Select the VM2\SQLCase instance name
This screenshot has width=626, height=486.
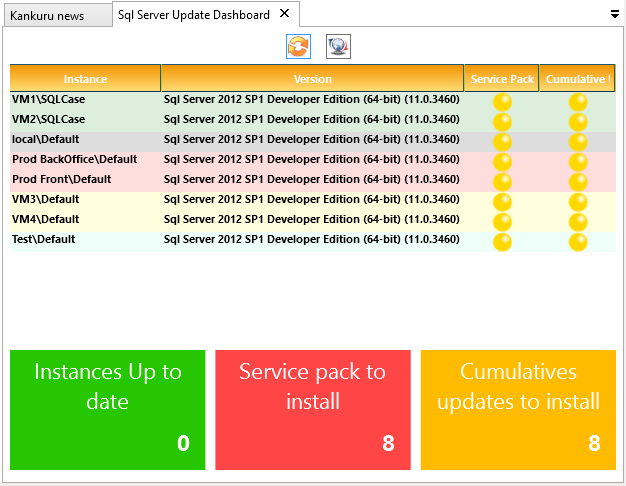(48, 119)
